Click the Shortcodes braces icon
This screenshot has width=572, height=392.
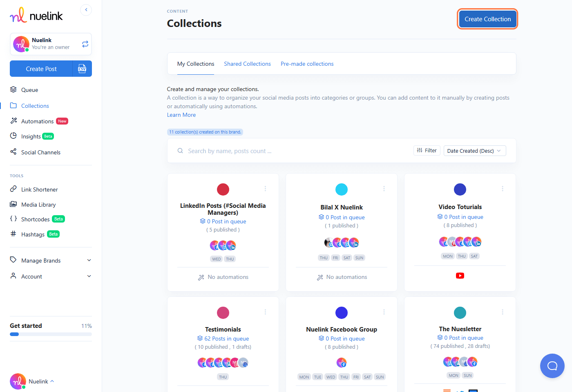click(13, 219)
